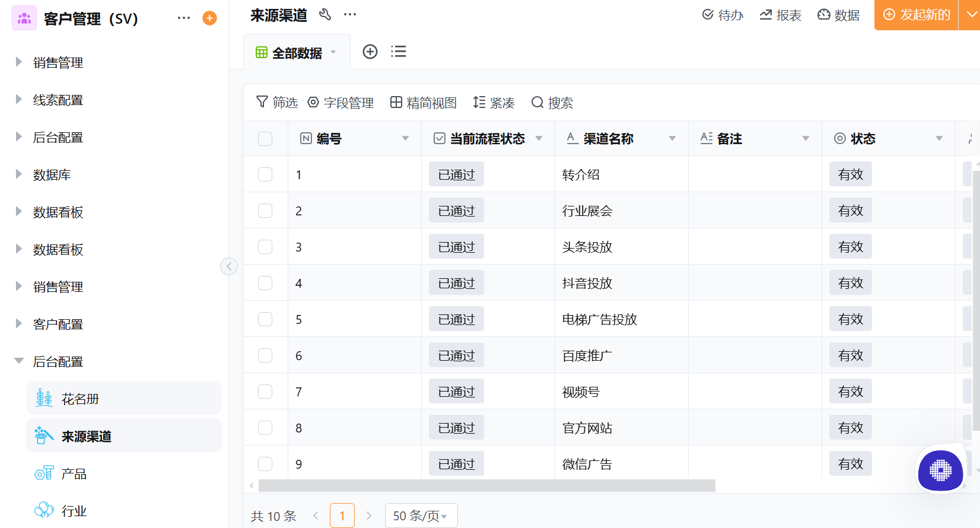Click the 渠道名称 column header

point(622,138)
